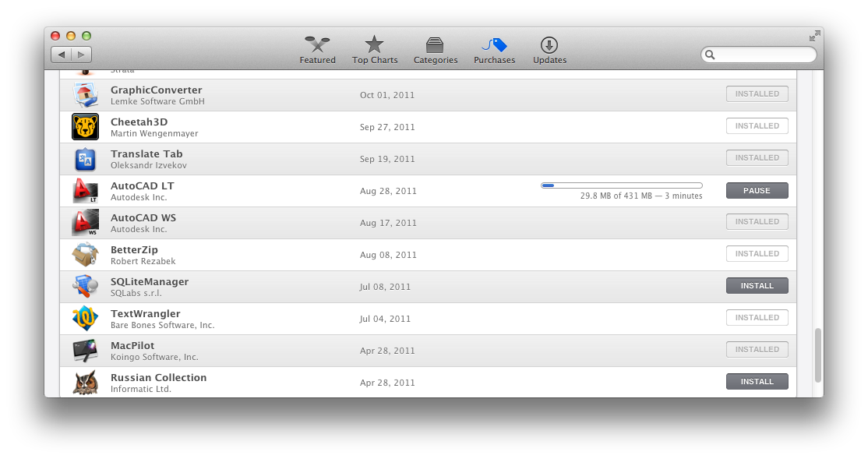The height and width of the screenshot is (459, 868).
Task: Open the Featured section
Action: coord(317,50)
